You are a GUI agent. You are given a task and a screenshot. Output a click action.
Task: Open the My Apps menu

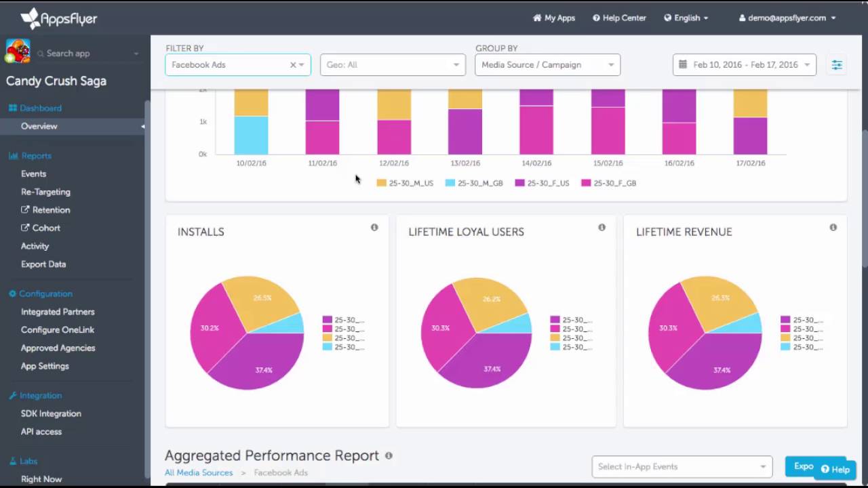[553, 18]
